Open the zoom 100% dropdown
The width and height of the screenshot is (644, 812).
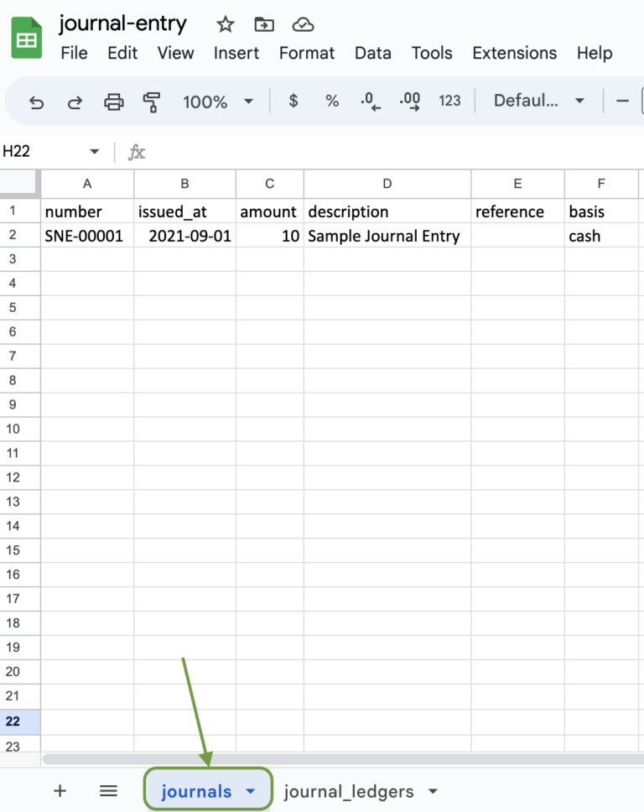(217, 101)
